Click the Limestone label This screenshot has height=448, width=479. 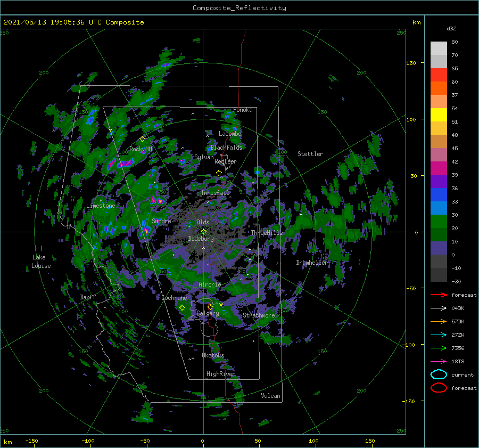pyautogui.click(x=101, y=206)
